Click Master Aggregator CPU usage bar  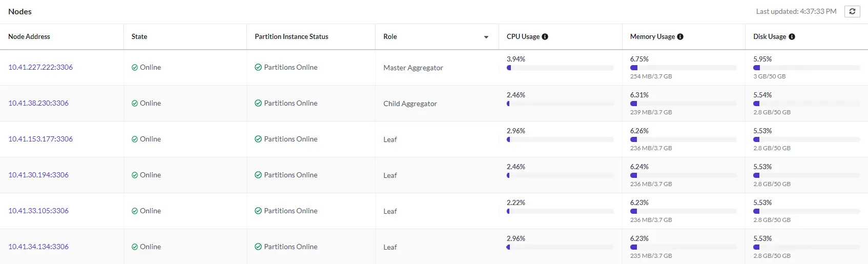pyautogui.click(x=560, y=68)
